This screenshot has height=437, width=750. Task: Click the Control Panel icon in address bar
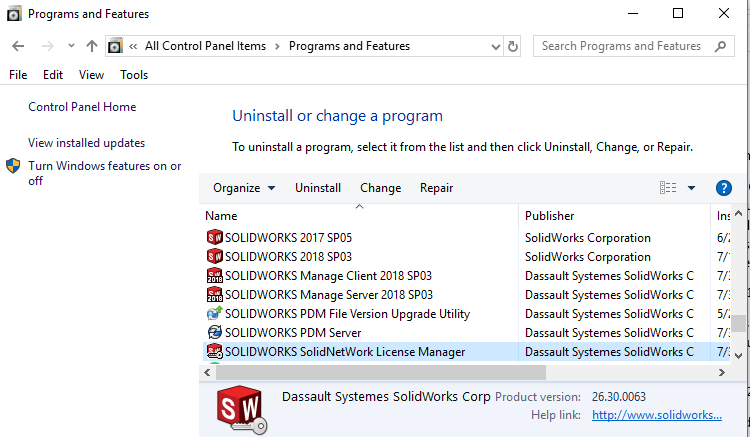pos(115,46)
